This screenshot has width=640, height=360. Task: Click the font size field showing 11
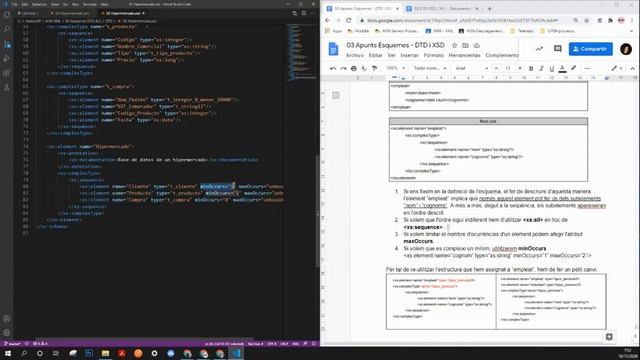(x=508, y=68)
